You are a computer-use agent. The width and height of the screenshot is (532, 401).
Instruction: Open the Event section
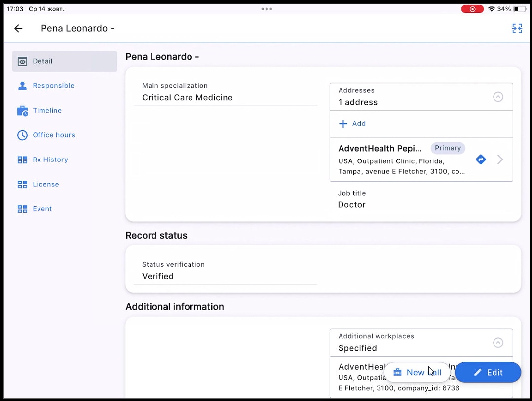pyautogui.click(x=65, y=209)
